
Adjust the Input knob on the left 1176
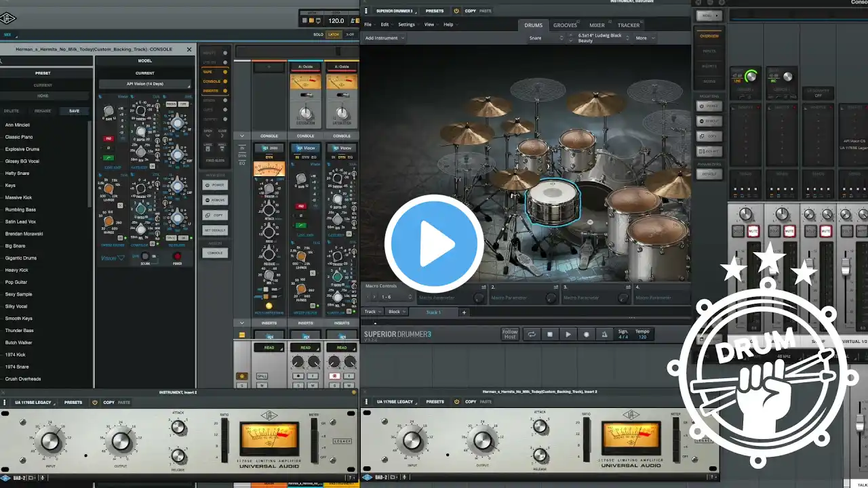[x=50, y=441]
